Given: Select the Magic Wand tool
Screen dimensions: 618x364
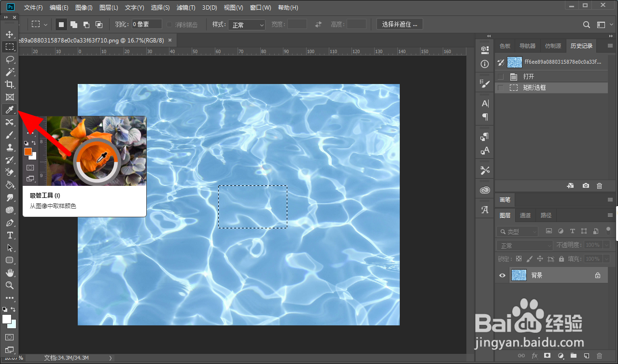Looking at the screenshot, I should point(9,72).
